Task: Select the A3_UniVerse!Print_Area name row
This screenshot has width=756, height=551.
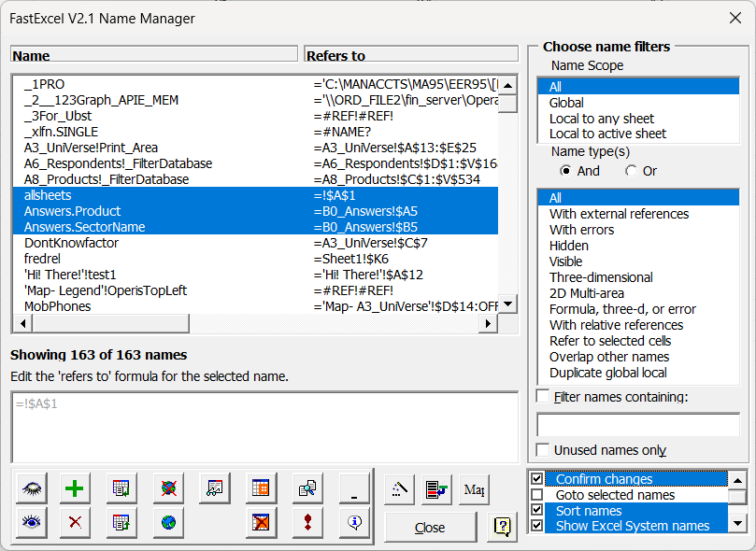Action: (x=255, y=148)
